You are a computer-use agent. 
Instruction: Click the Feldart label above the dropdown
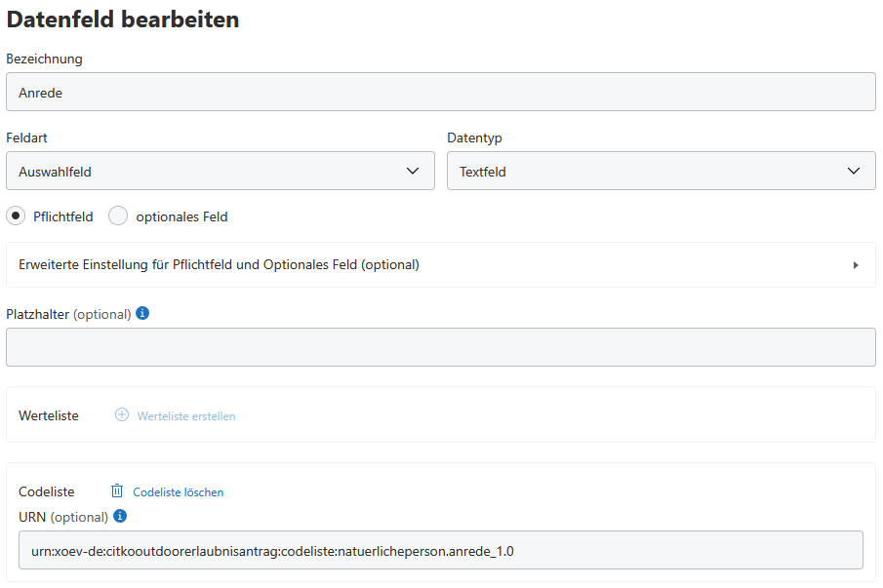pyautogui.click(x=26, y=138)
